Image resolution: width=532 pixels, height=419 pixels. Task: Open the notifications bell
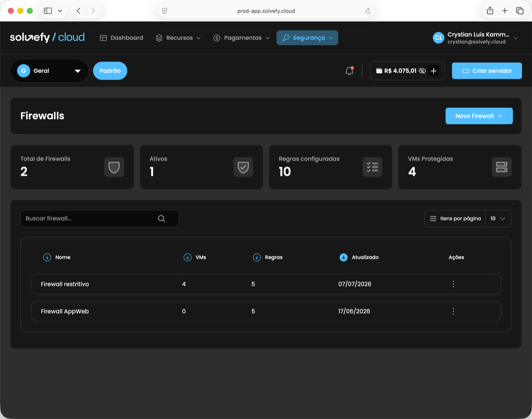(x=349, y=71)
